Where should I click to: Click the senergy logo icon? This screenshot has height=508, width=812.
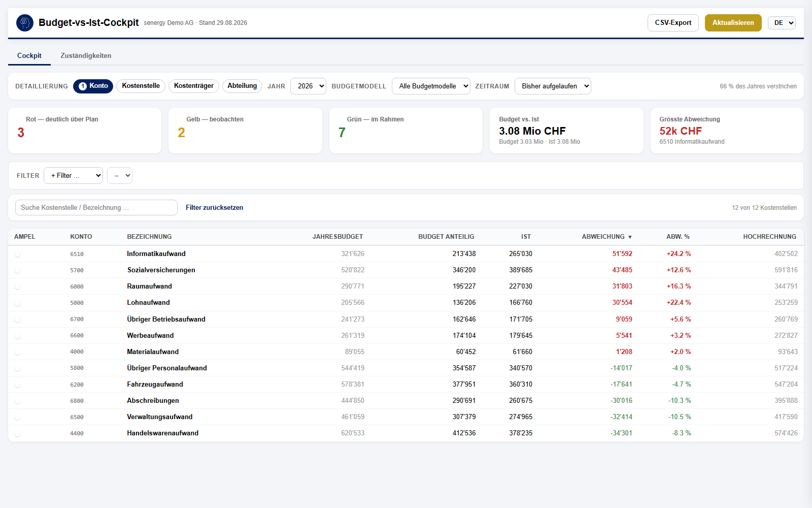[25, 23]
